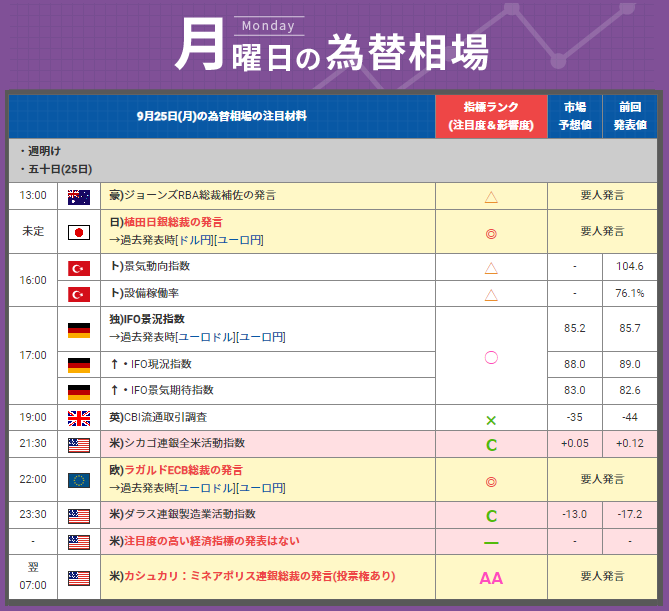This screenshot has width=669, height=611.
Task: Click the US flag in 翌07:00 row
Action: [79, 578]
